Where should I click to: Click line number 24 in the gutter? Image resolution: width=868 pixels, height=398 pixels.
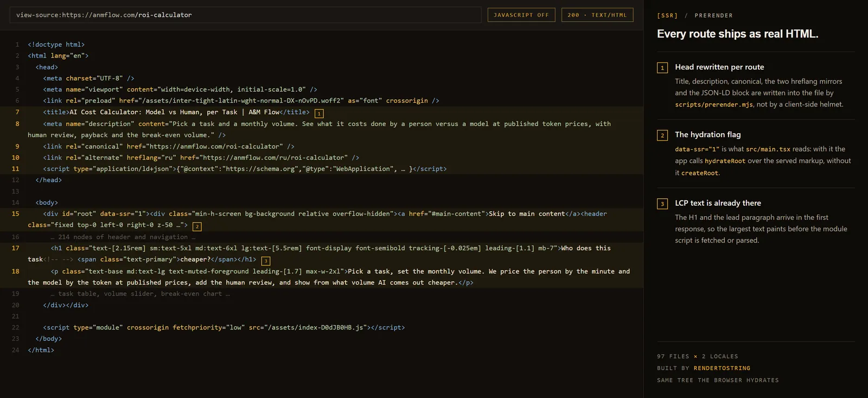[15, 350]
